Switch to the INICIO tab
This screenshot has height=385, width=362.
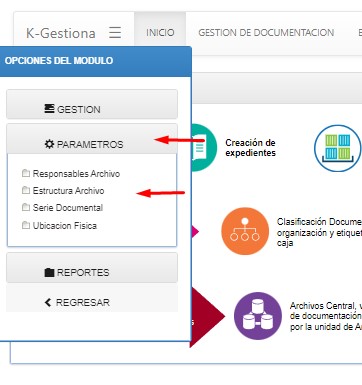160,33
